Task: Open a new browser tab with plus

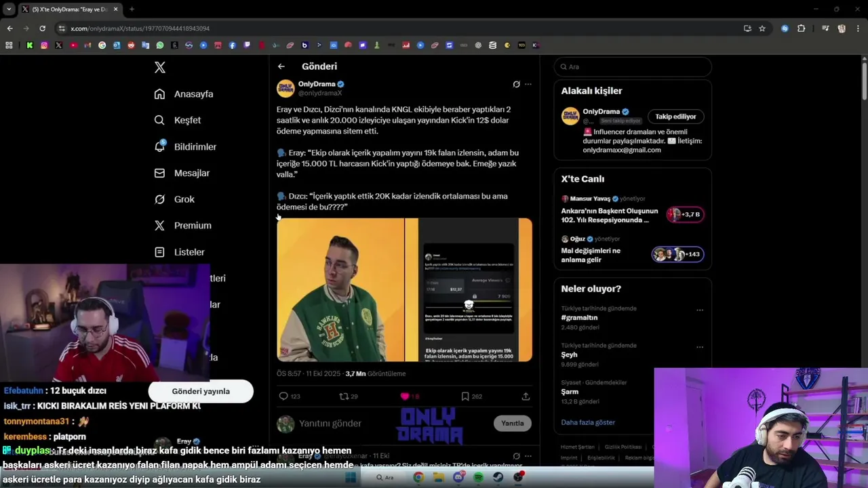Action: pyautogui.click(x=132, y=9)
